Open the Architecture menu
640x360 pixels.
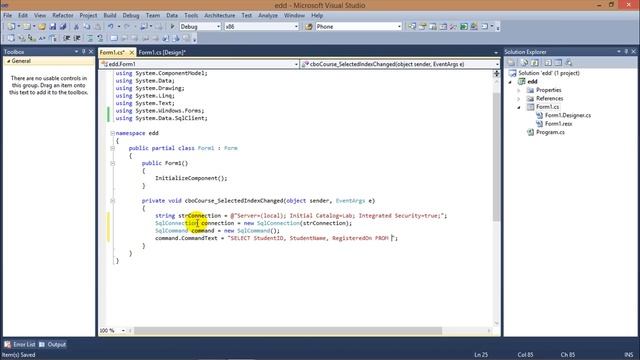click(x=220, y=16)
